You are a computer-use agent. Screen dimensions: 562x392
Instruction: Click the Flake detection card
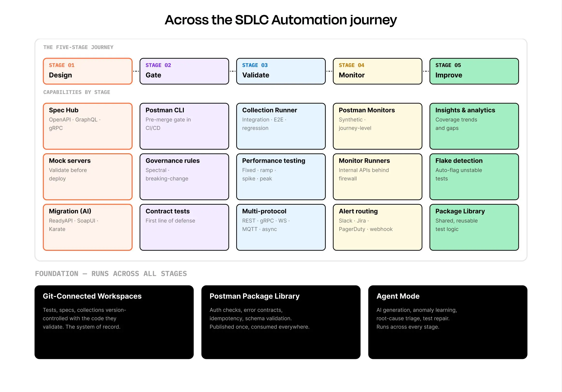click(474, 177)
